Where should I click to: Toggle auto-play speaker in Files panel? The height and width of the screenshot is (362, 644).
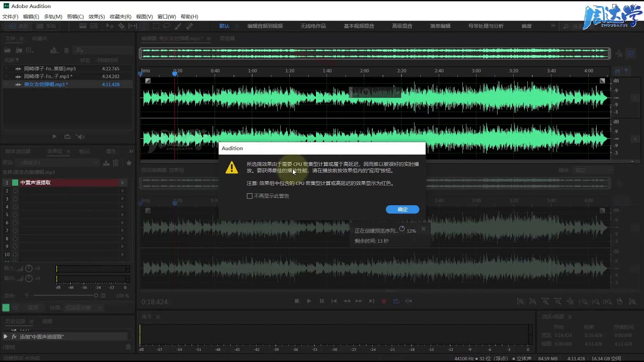pos(80,136)
